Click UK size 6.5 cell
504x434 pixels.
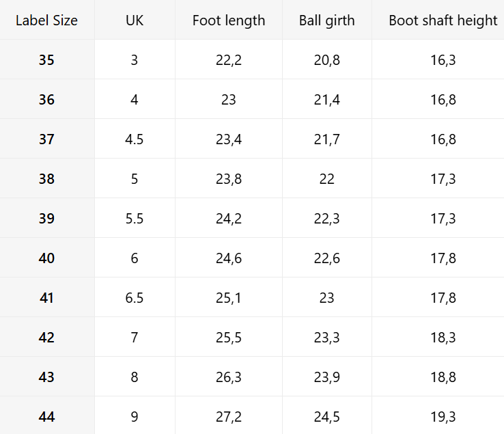(x=135, y=298)
